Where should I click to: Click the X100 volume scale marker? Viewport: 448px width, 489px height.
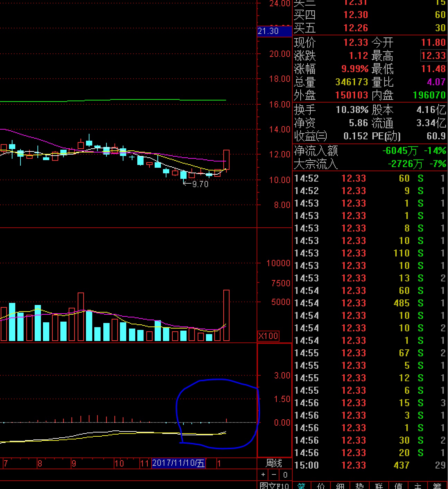tap(268, 336)
